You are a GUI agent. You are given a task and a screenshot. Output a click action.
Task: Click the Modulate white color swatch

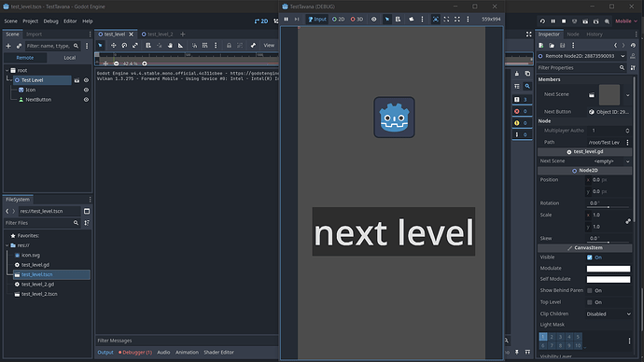(x=609, y=269)
